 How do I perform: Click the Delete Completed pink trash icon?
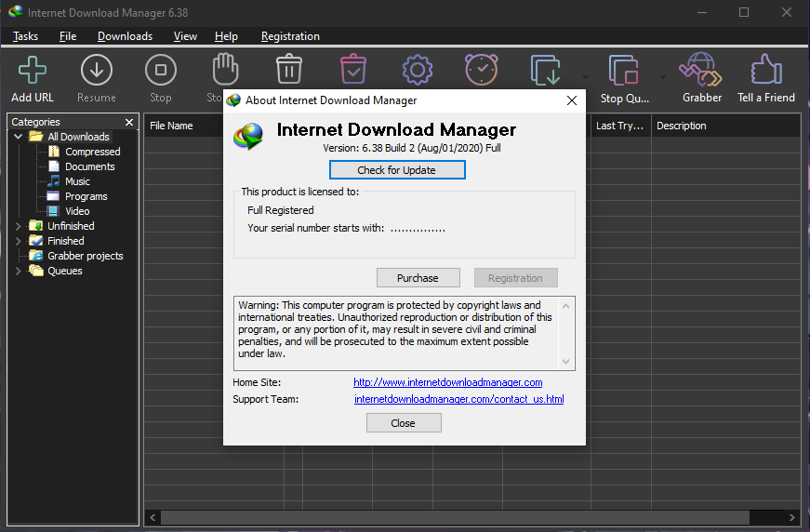coord(353,69)
